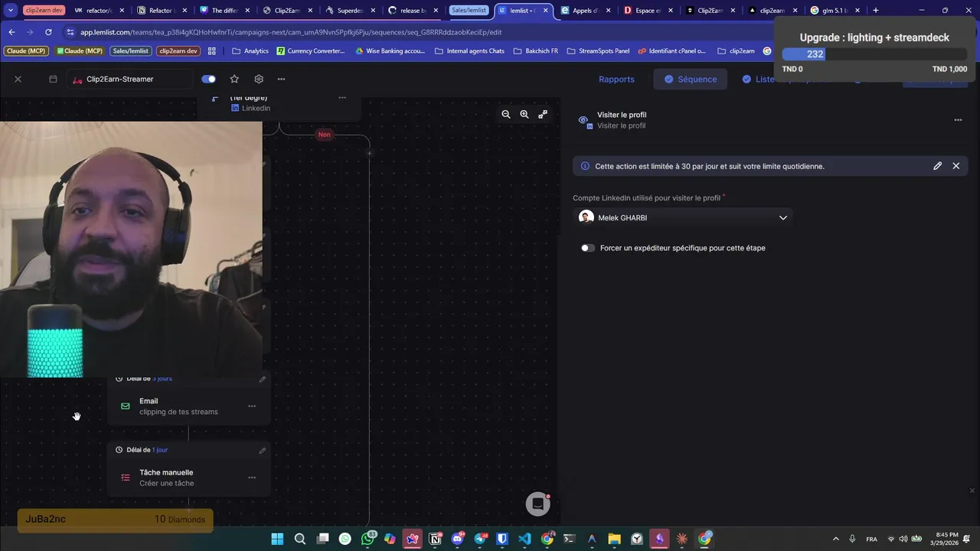980x551 pixels.
Task: Open the clip2earn dev bookmark
Action: pos(178,51)
